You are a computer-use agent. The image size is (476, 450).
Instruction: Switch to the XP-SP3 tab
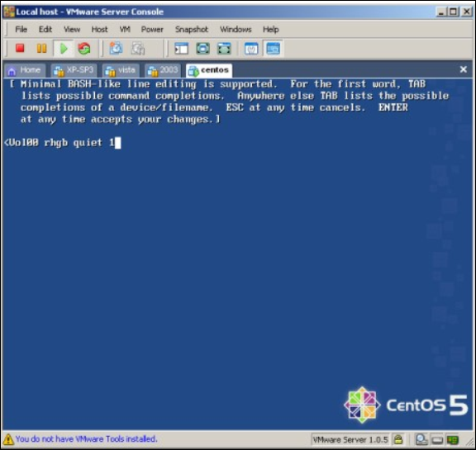point(74,70)
